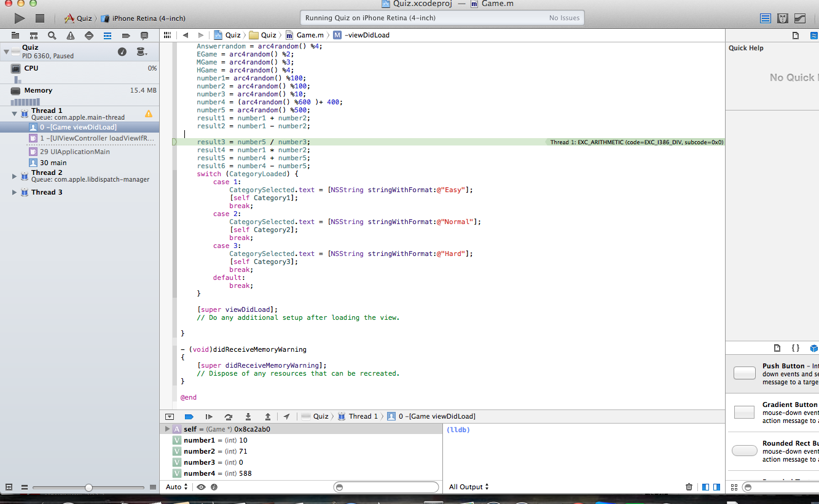Click the Step Over debug button
Screen dimensions: 819x504
click(229, 416)
